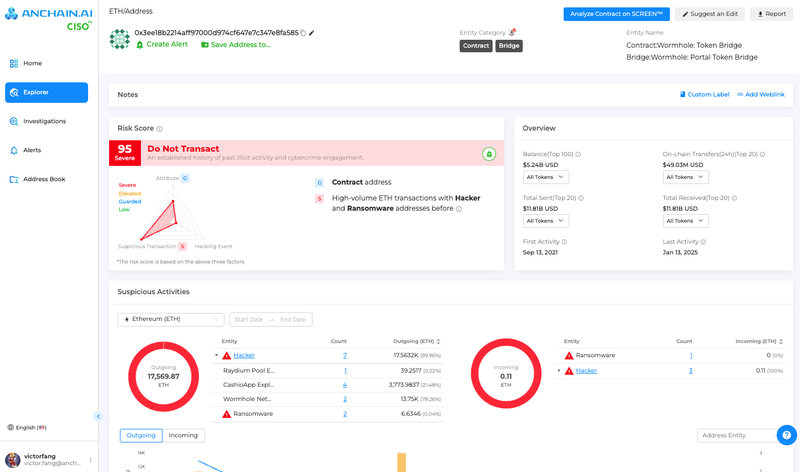Open All Tokens dropdown under Total Received
The width and height of the screenshot is (800, 472).
pos(685,221)
